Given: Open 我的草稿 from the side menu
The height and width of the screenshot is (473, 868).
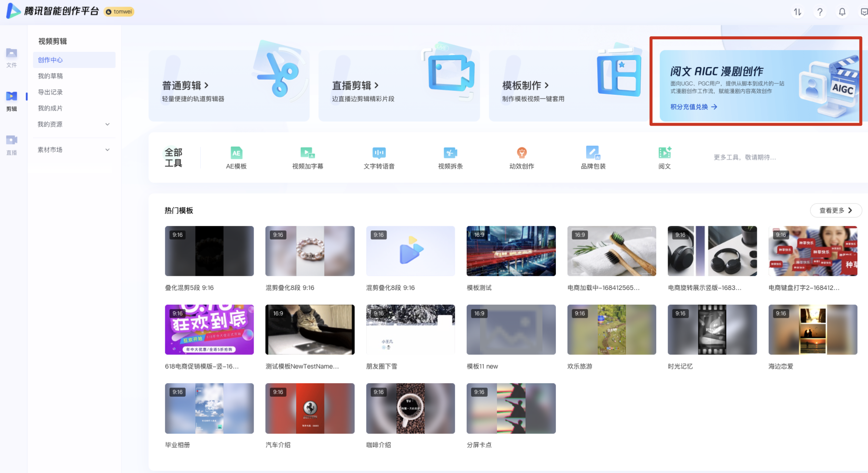Looking at the screenshot, I should [50, 76].
